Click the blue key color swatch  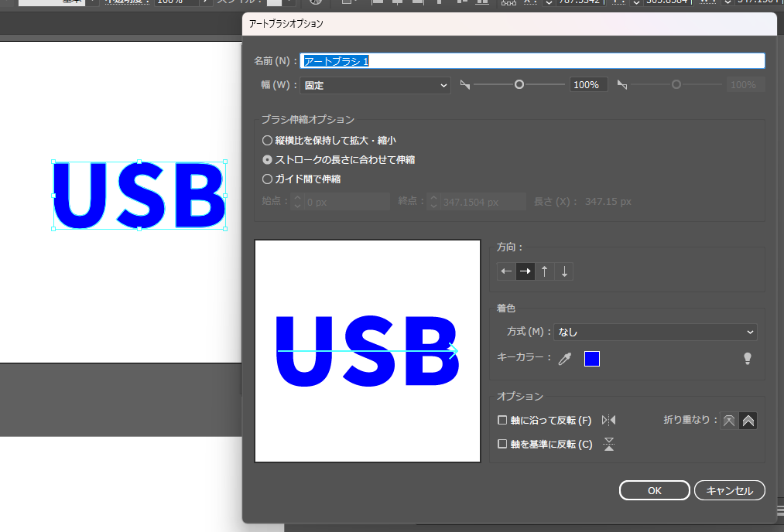[592, 359]
